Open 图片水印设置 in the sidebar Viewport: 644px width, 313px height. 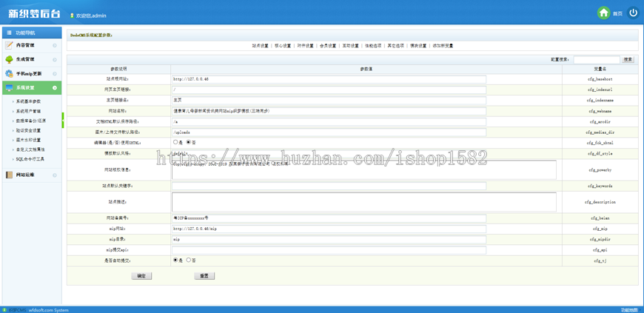[x=28, y=140]
